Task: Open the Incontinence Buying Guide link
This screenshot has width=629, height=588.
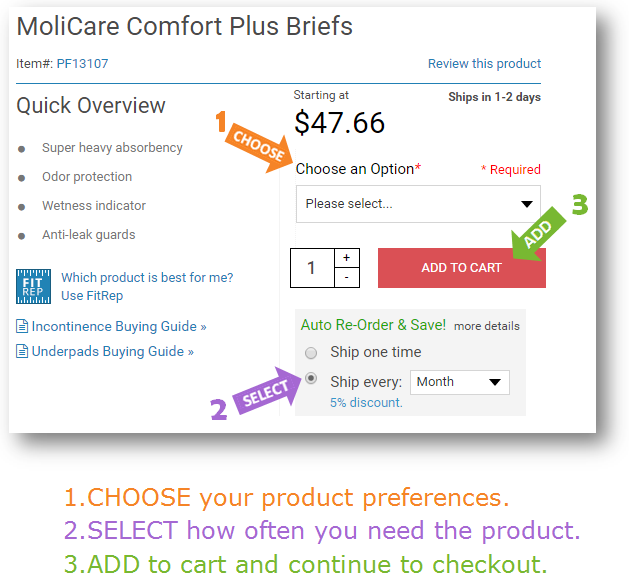Action: (x=119, y=326)
